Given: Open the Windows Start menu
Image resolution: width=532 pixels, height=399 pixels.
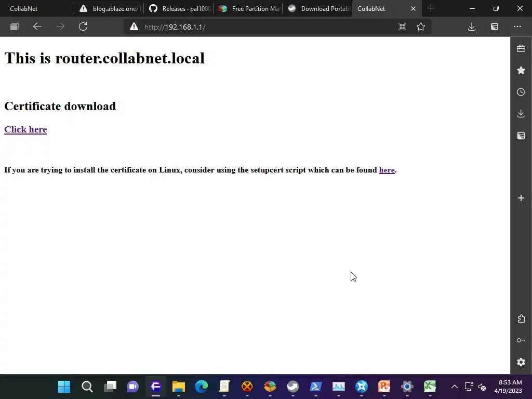Looking at the screenshot, I should click(x=64, y=387).
